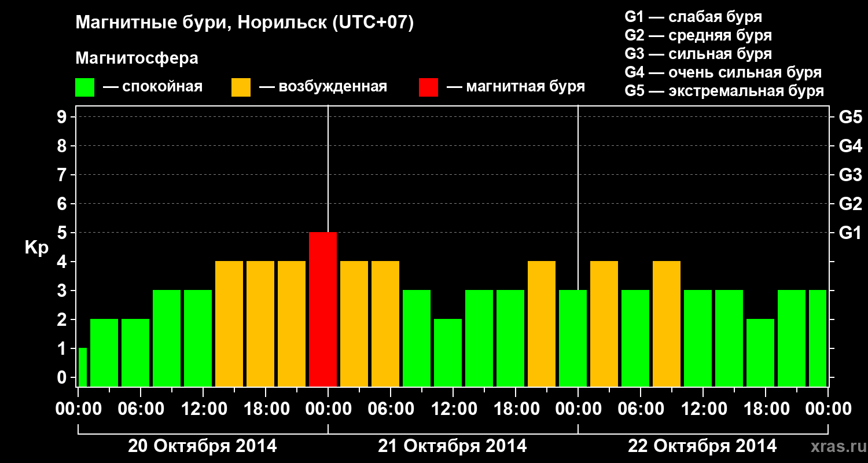The width and height of the screenshot is (868, 463).
Task: Click the 18:00 tick label for 22 October
Action: click(766, 409)
